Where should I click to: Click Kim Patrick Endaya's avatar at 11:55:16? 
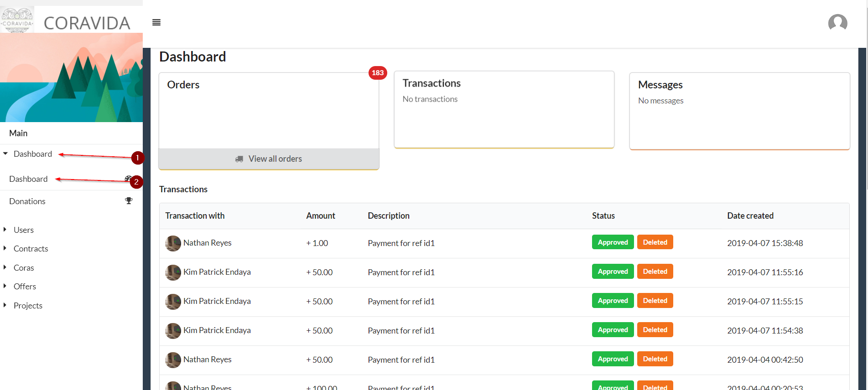[x=173, y=272]
